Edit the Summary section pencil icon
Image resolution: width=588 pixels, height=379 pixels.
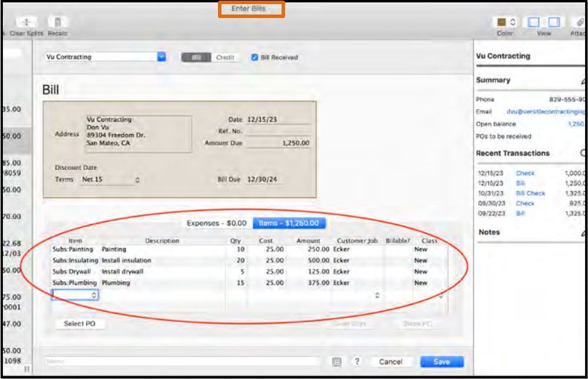(x=583, y=81)
